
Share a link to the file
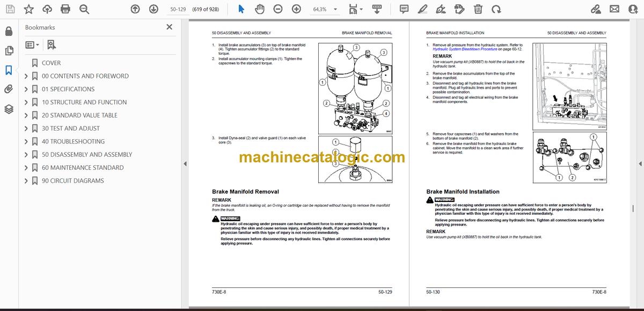(596, 9)
